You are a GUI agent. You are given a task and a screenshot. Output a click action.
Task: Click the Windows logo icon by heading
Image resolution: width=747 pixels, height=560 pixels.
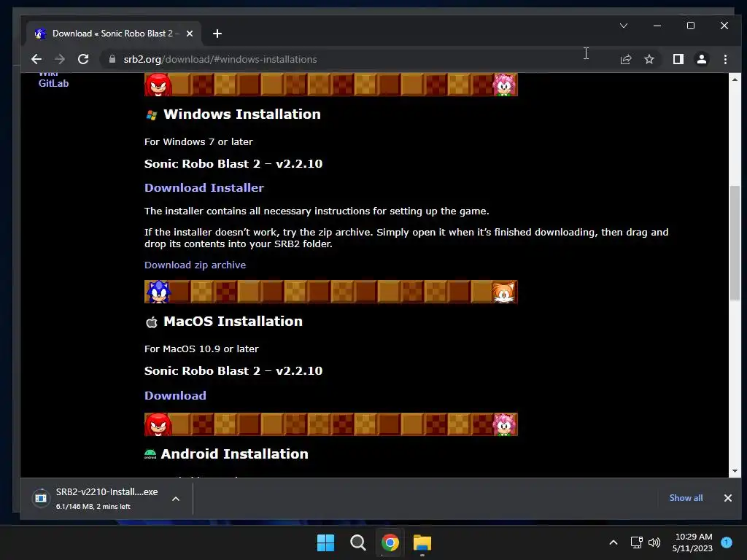click(x=152, y=114)
